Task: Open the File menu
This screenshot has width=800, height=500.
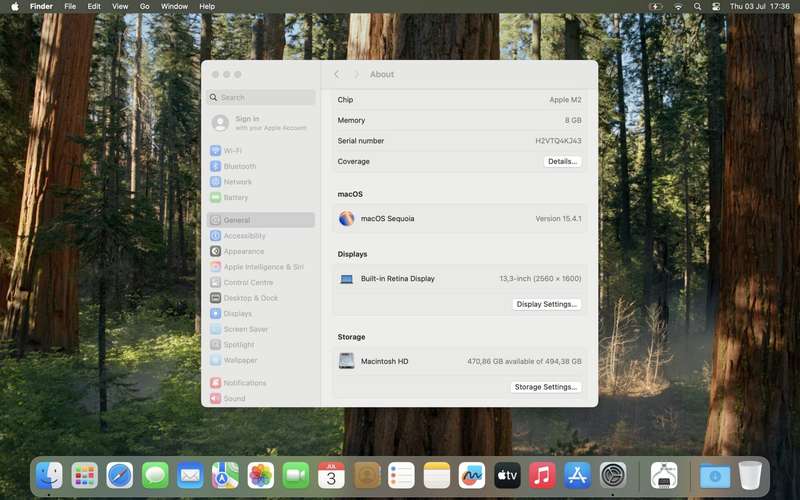Action: [70, 7]
